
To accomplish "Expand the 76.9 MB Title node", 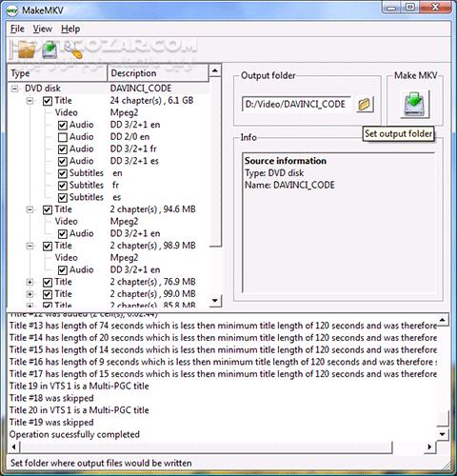I will coord(30,282).
